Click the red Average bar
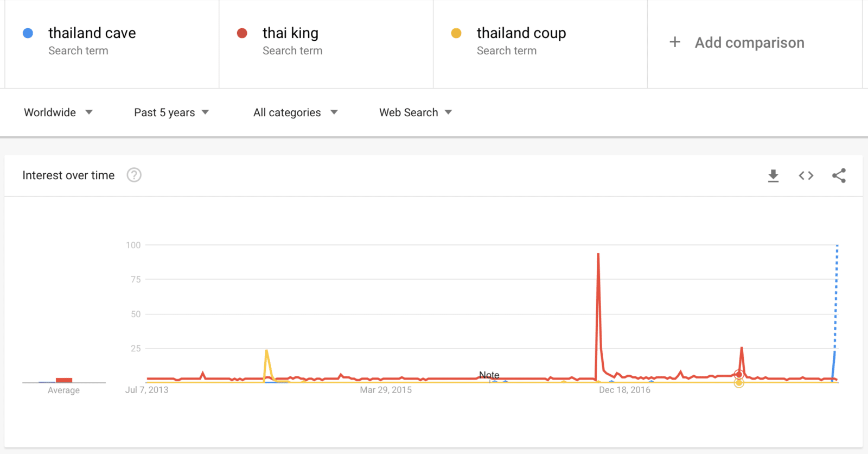 (x=64, y=380)
